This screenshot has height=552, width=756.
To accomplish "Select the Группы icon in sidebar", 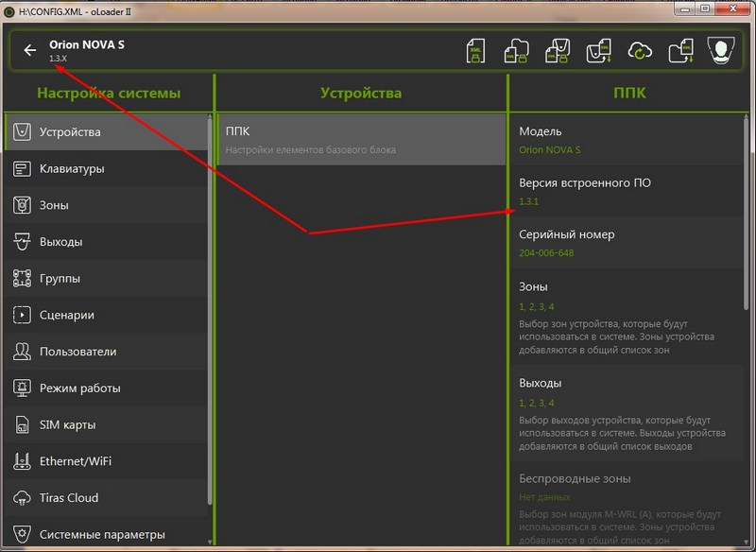I will 22,279.
